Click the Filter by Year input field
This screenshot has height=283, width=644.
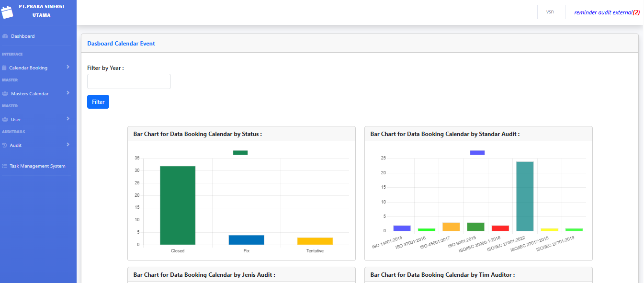[x=129, y=81]
